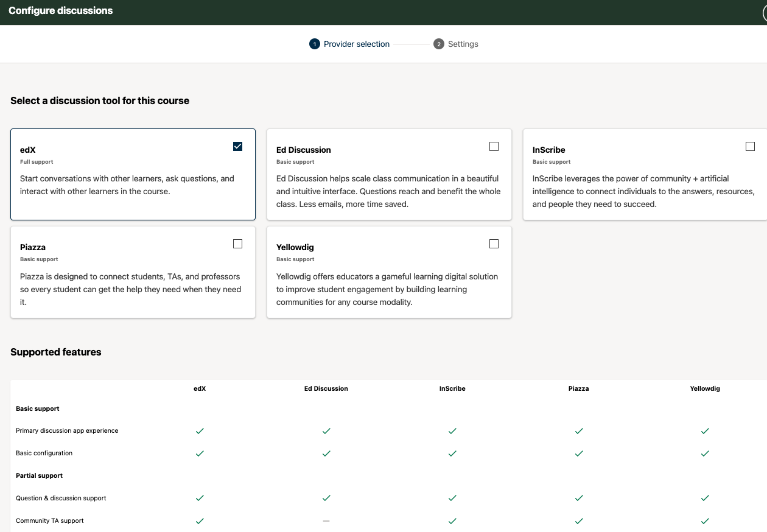767x532 pixels.
Task: Click the Community TA support row label
Action: click(50, 521)
